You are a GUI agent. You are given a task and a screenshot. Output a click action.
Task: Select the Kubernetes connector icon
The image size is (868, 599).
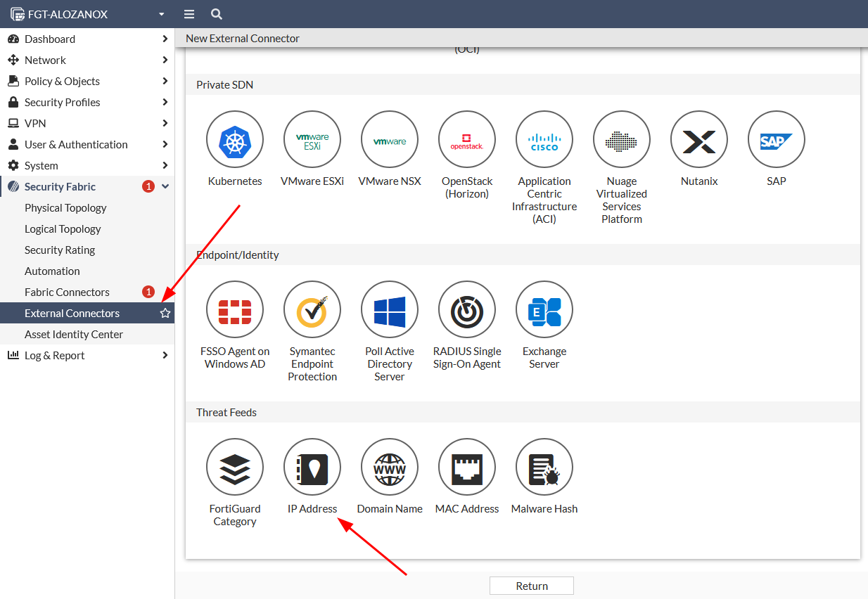(x=234, y=140)
